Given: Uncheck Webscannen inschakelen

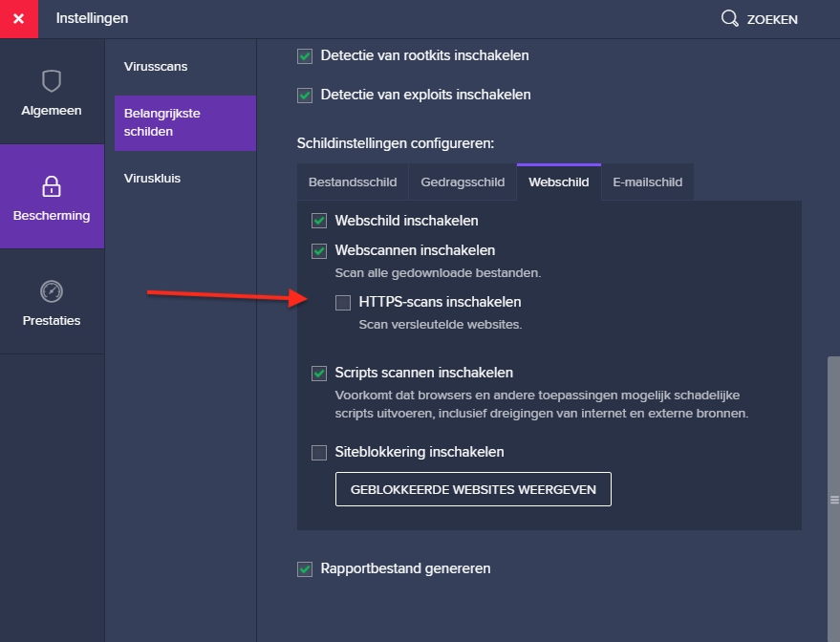Looking at the screenshot, I should click(x=319, y=251).
